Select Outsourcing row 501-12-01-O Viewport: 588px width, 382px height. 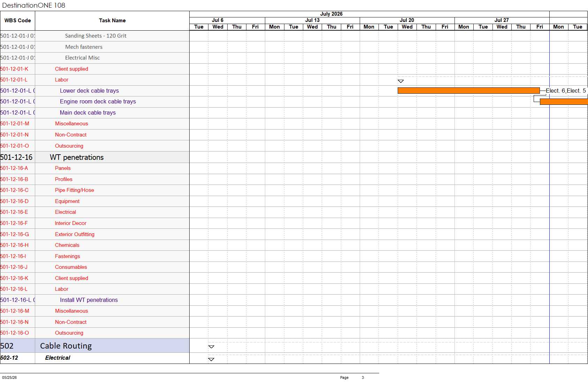tap(69, 146)
